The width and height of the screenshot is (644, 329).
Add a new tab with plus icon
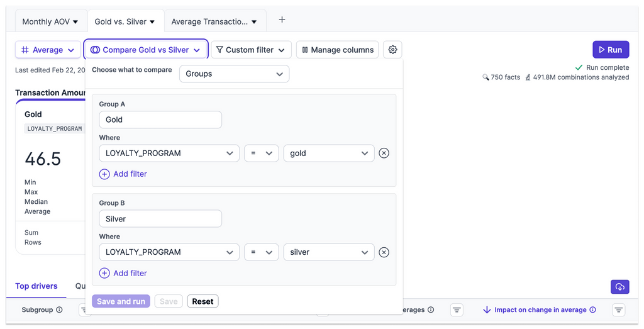point(282,20)
